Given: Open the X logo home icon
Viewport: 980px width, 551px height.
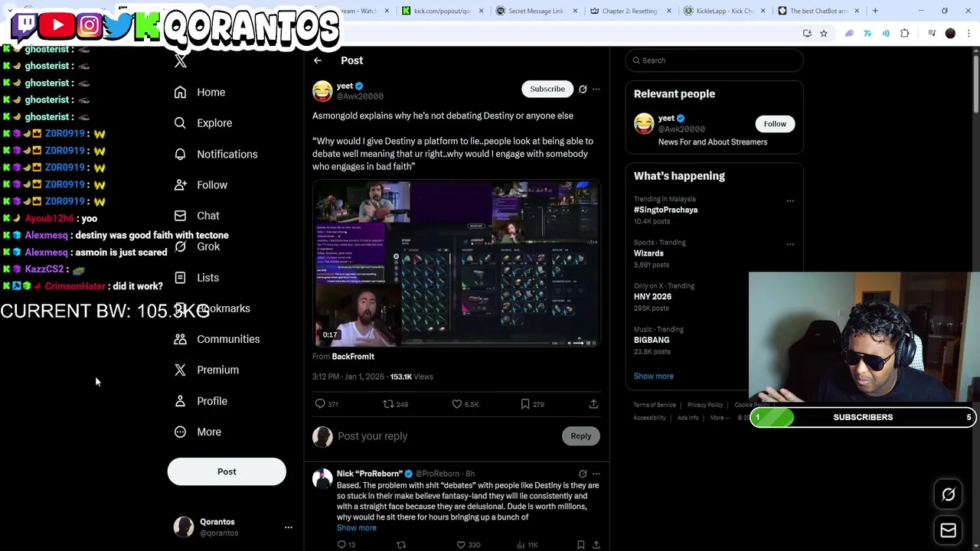Looking at the screenshot, I should (181, 62).
